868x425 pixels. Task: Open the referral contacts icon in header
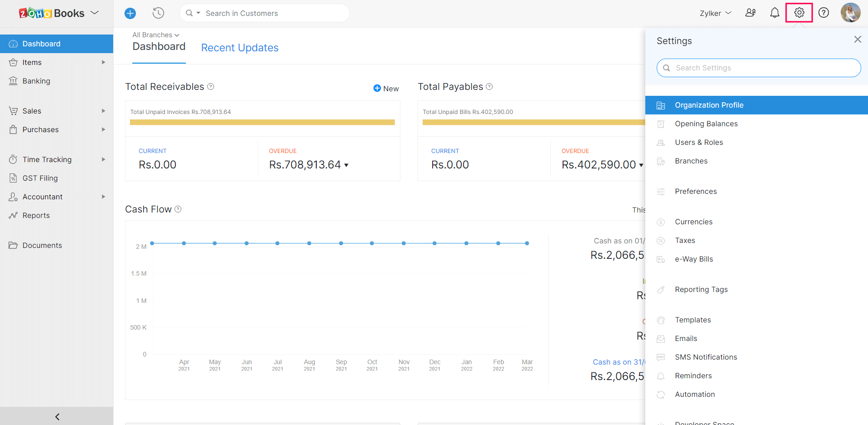coord(750,13)
